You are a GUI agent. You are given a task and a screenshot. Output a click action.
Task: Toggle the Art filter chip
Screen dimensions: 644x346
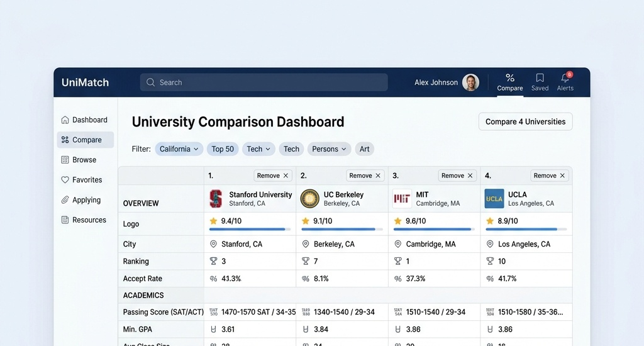point(364,148)
